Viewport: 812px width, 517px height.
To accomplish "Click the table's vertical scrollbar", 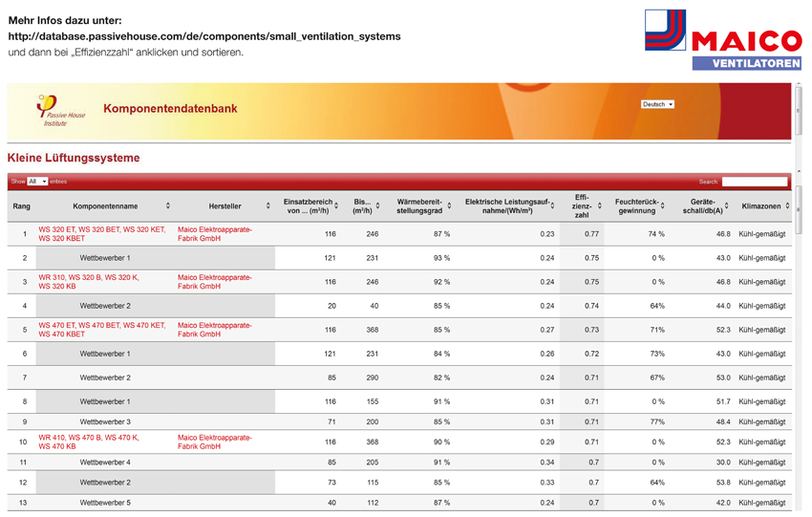I will [x=799, y=210].
